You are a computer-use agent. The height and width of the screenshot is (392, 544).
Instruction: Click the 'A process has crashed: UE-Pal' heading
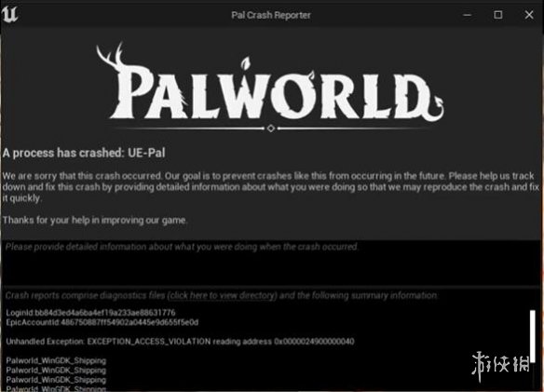(x=84, y=153)
